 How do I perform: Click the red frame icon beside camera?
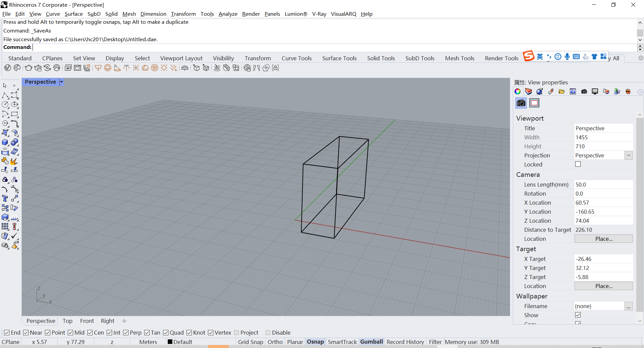(x=534, y=103)
